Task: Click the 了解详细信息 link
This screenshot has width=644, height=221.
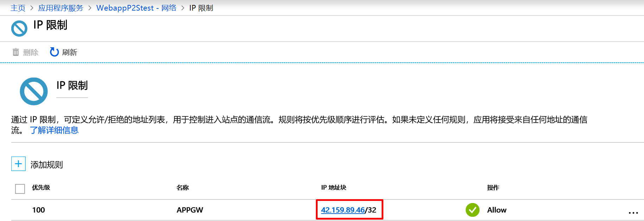Action: [x=54, y=130]
